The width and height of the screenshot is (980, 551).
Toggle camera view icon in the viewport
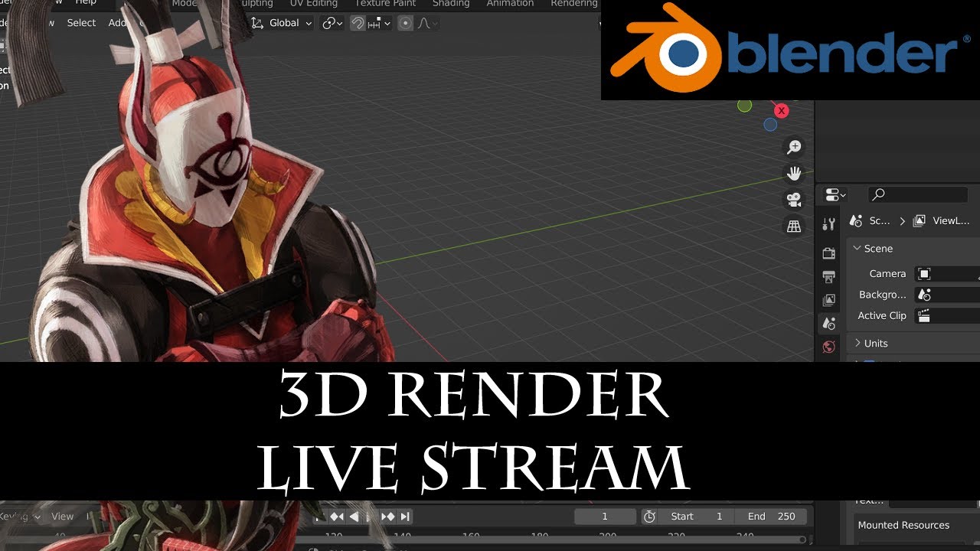(x=794, y=200)
